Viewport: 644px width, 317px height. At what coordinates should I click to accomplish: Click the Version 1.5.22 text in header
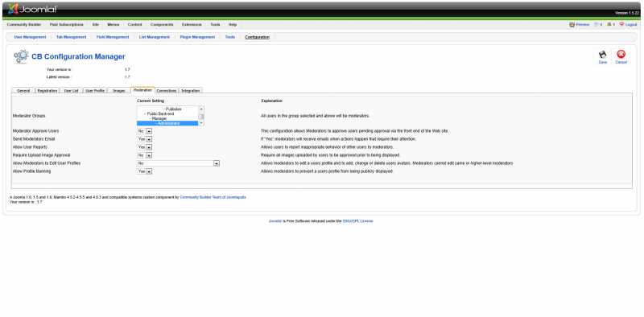pyautogui.click(x=627, y=13)
